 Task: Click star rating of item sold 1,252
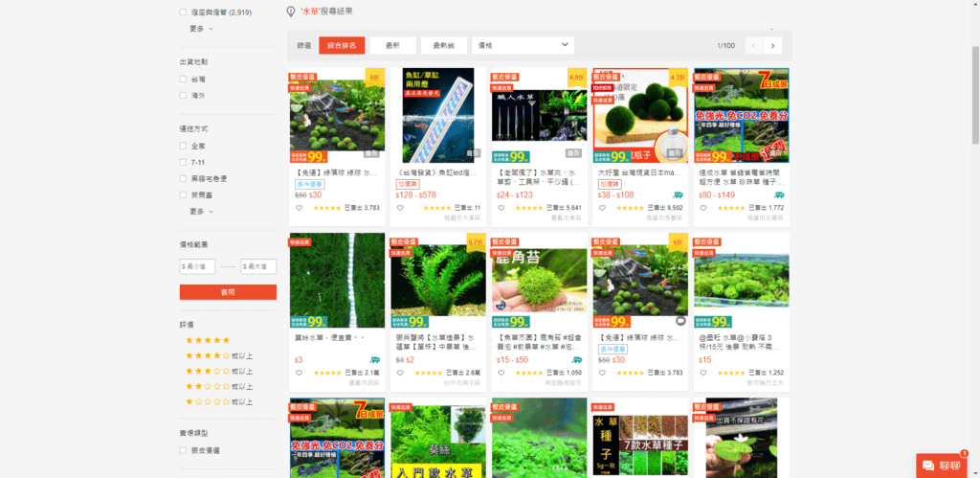731,373
